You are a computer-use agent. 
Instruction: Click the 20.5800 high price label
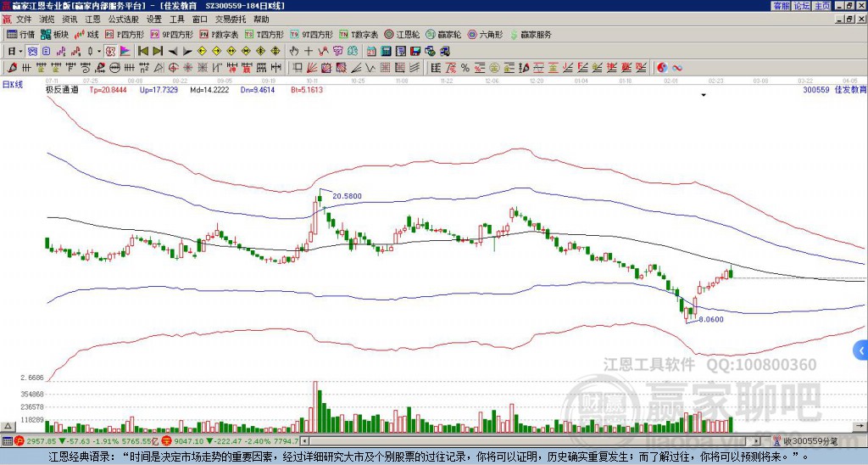click(347, 196)
